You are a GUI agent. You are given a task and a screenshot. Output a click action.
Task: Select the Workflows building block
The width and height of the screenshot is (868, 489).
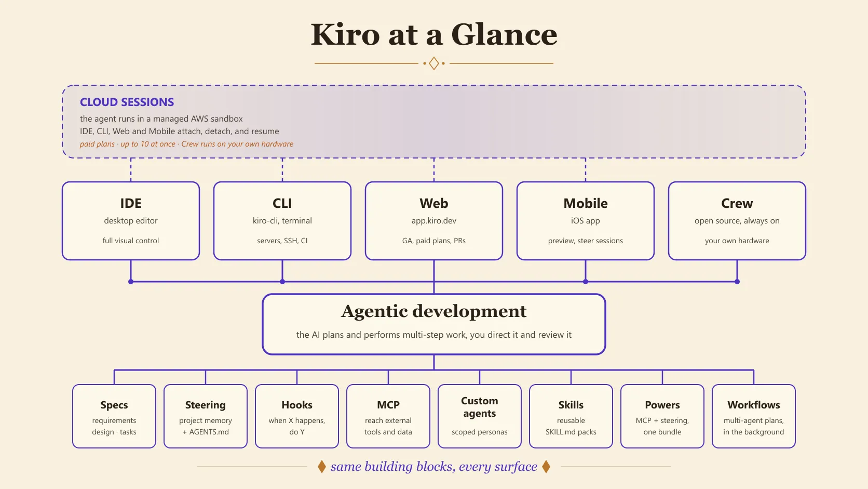754,416
